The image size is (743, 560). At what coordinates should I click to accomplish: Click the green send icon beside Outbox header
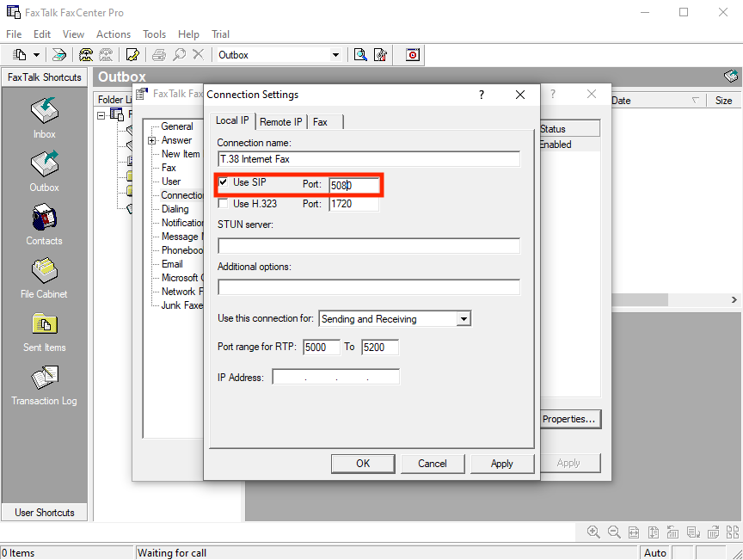click(731, 76)
